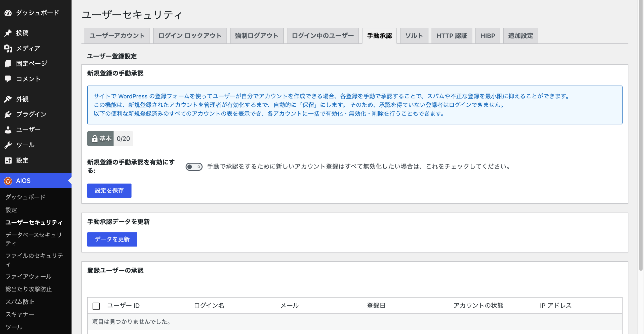Click the ログイン名 column header
This screenshot has height=334, width=644.
point(209,306)
